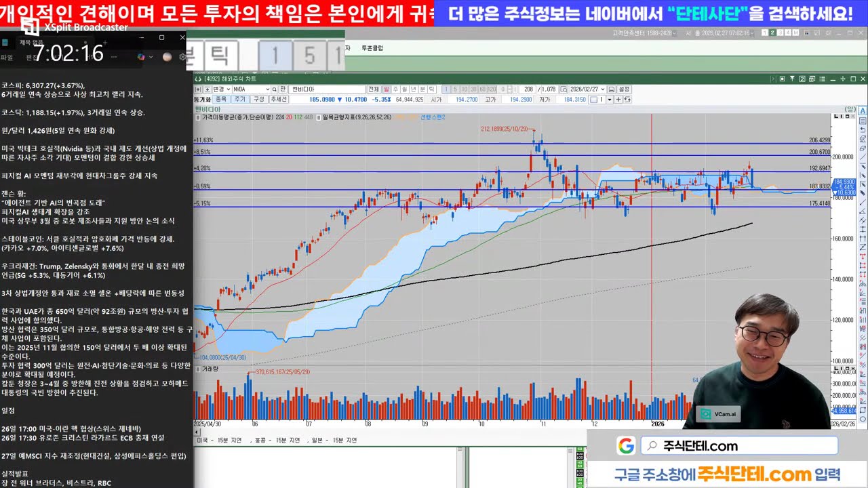Select the 종목 tab
The width and height of the screenshot is (868, 488).
pyautogui.click(x=221, y=99)
